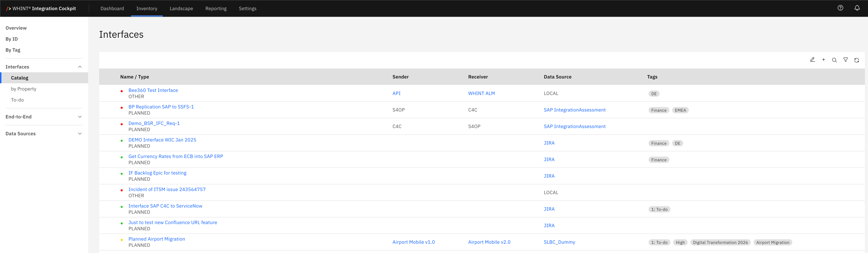
Task: Open the search magnifier icon
Action: point(834,60)
